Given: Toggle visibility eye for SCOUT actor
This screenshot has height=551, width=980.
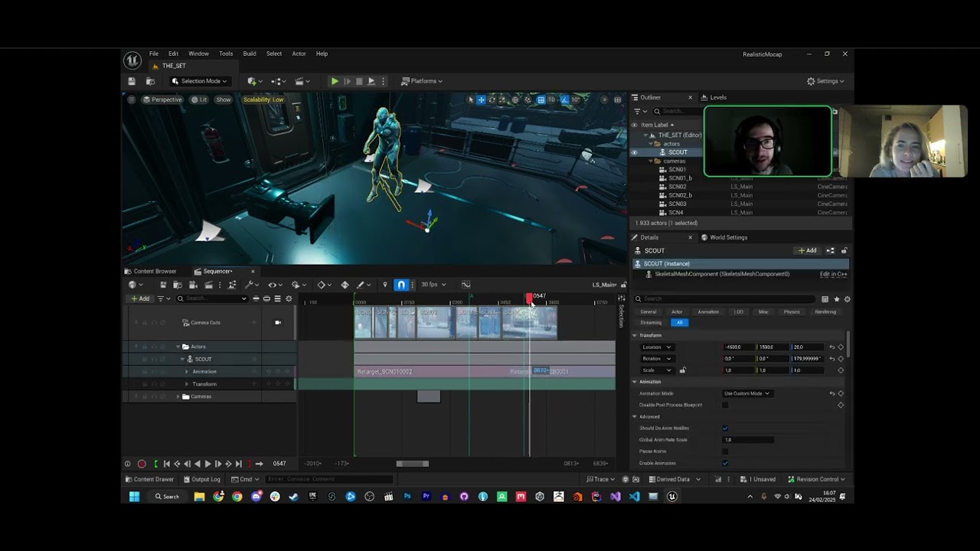Looking at the screenshot, I should (x=634, y=152).
